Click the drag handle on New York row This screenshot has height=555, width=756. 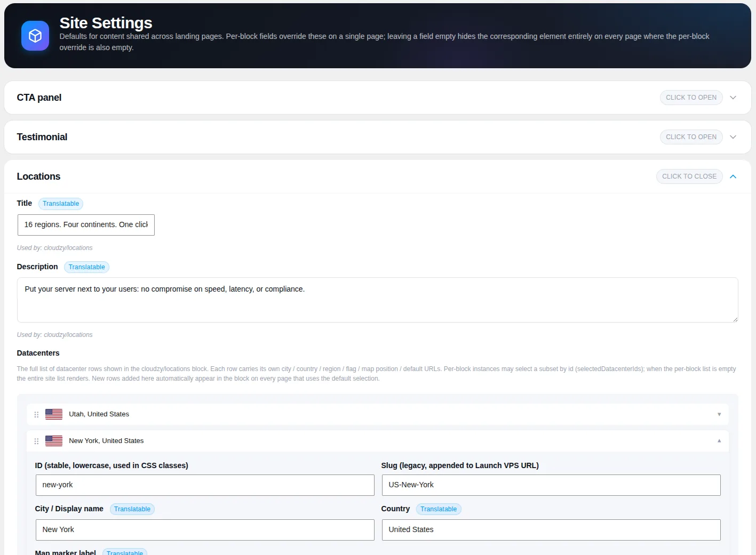coord(36,441)
